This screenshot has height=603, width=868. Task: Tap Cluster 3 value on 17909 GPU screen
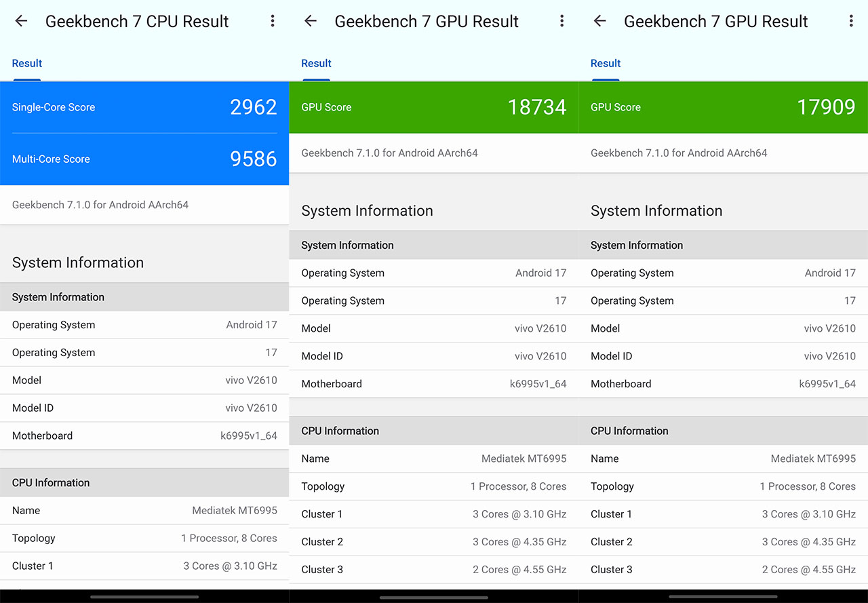[x=809, y=570]
